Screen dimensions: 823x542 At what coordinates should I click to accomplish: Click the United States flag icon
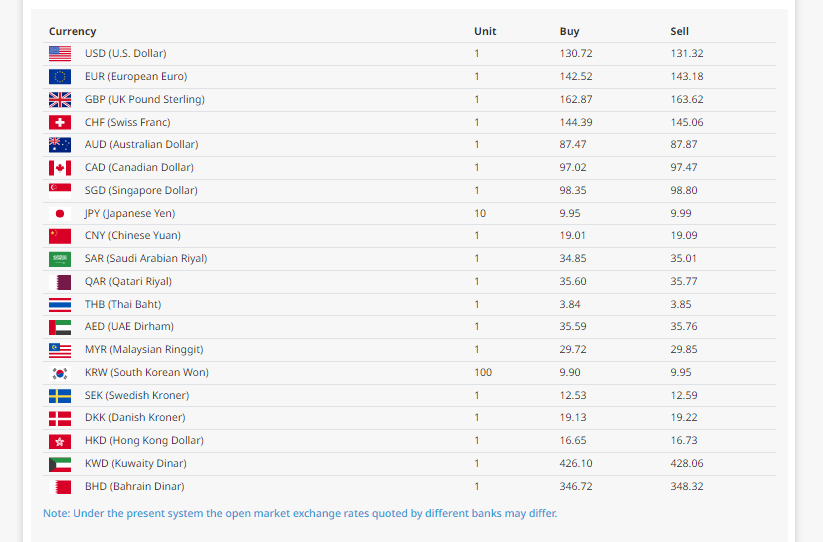pos(60,53)
